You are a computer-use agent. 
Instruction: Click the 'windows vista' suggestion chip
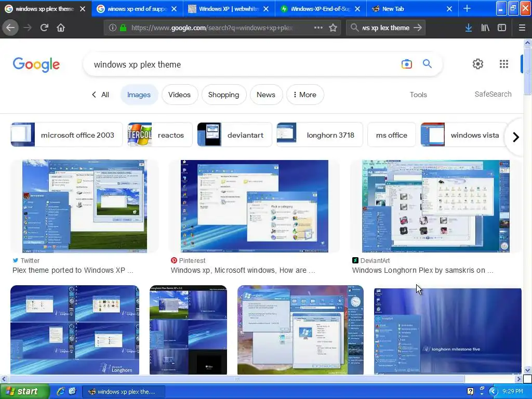click(x=464, y=135)
